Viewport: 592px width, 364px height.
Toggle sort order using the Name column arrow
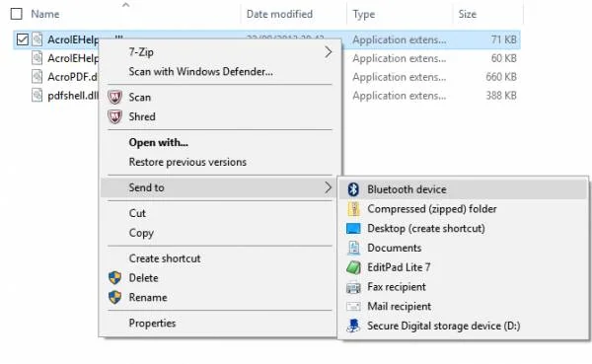[126, 5]
